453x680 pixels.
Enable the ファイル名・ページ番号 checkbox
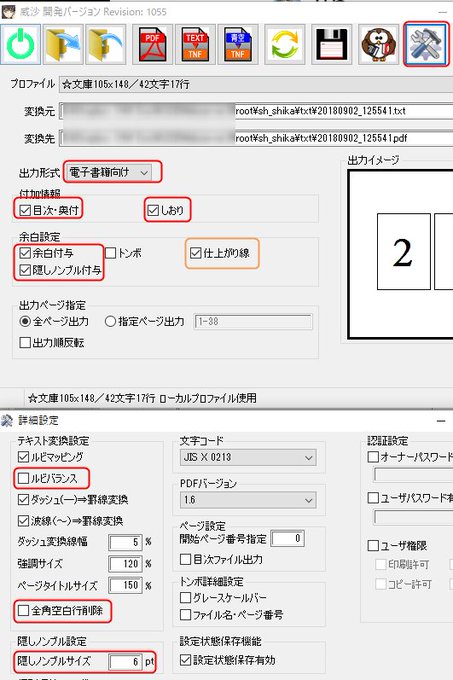pyautogui.click(x=186, y=615)
